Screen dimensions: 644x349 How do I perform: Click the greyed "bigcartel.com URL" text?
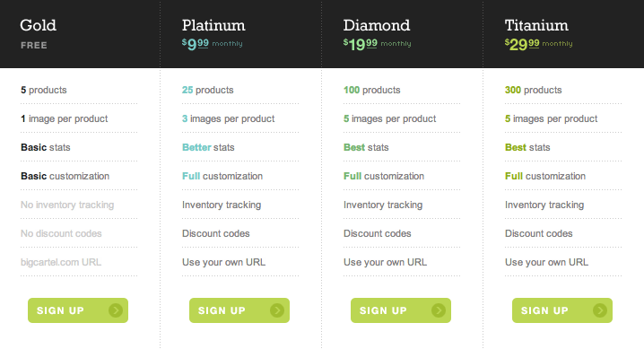pos(61,262)
